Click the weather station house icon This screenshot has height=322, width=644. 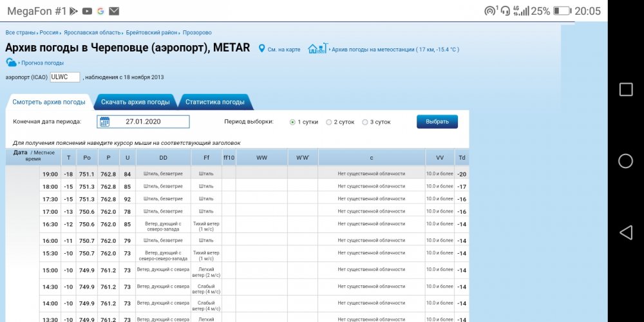click(315, 49)
